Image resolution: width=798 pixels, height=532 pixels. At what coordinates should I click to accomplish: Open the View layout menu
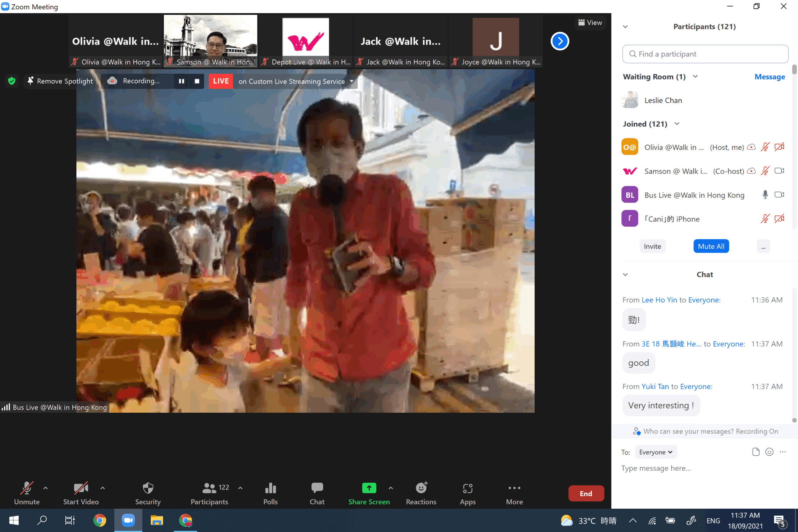coord(590,23)
